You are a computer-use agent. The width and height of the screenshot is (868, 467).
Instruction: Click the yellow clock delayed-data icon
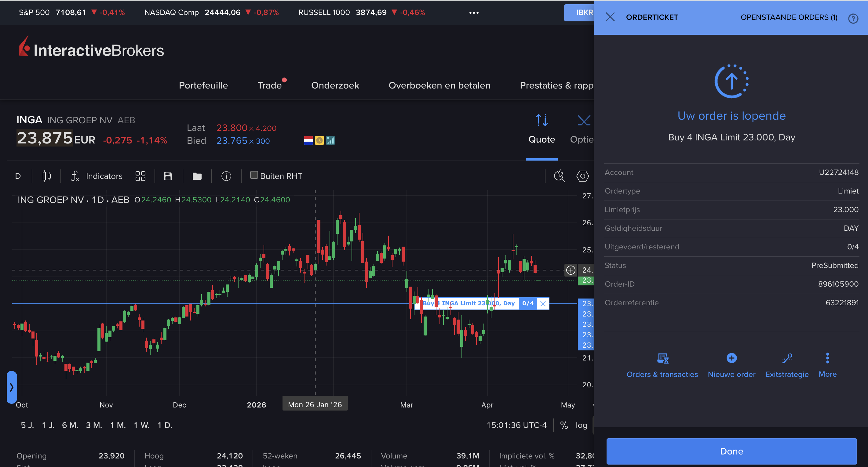319,140
